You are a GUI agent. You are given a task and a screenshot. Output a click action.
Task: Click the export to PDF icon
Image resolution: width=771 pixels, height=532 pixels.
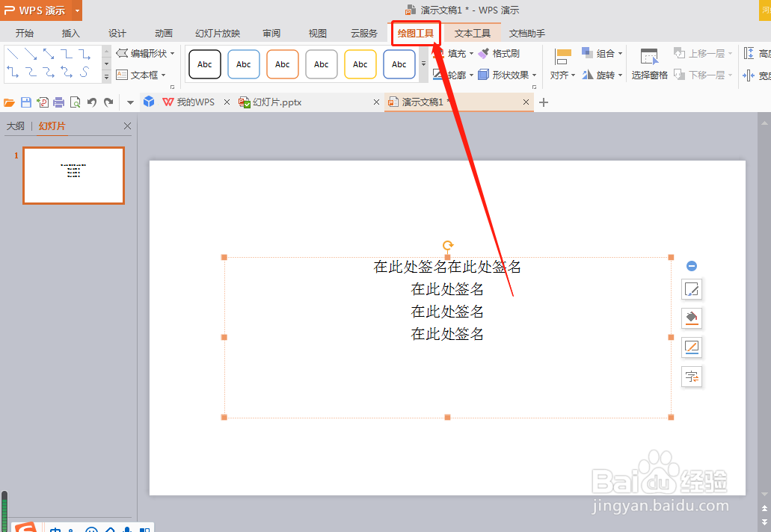pyautogui.click(x=43, y=102)
